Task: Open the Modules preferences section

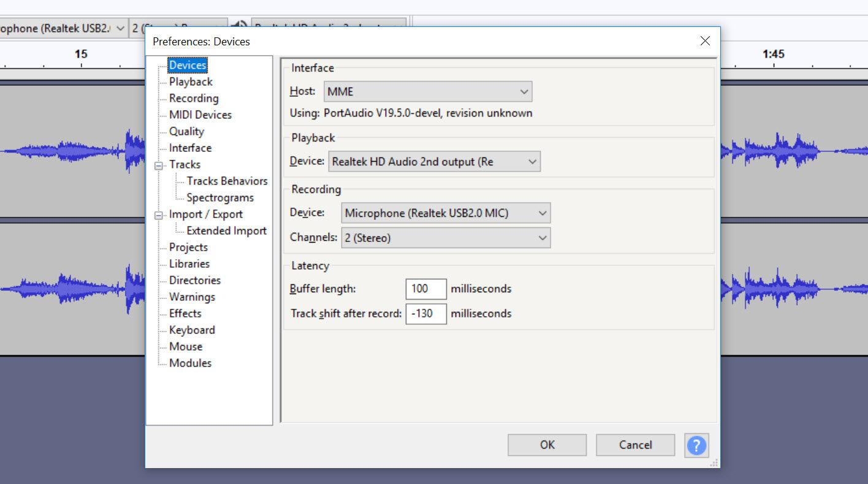Action: 190,363
